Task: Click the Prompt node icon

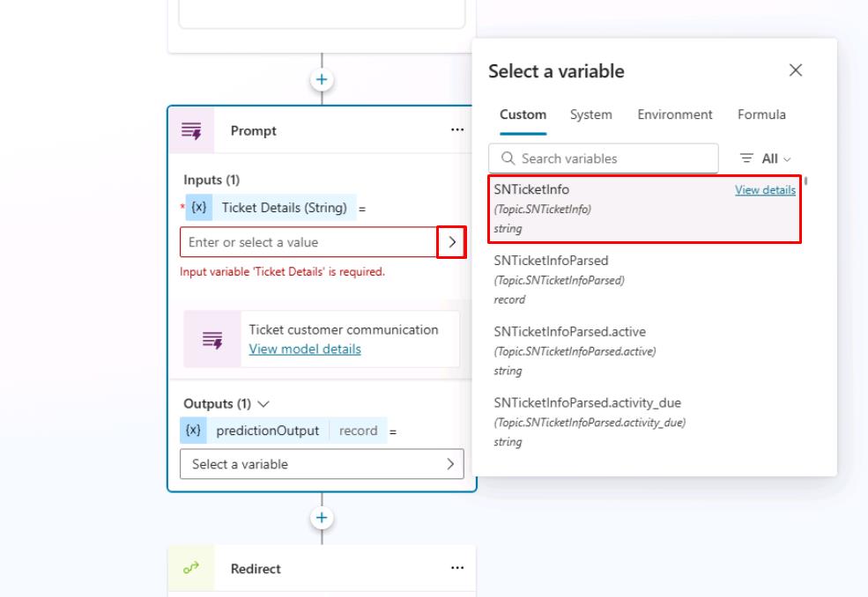Action: [193, 130]
